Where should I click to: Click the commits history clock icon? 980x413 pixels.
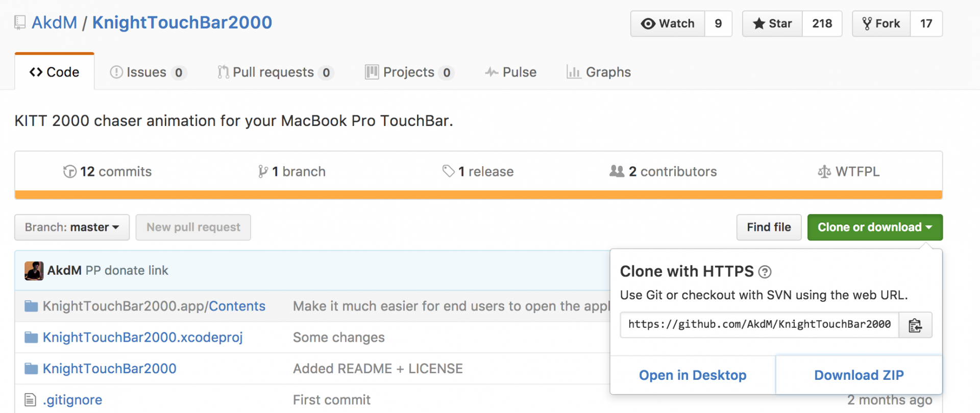coord(69,172)
